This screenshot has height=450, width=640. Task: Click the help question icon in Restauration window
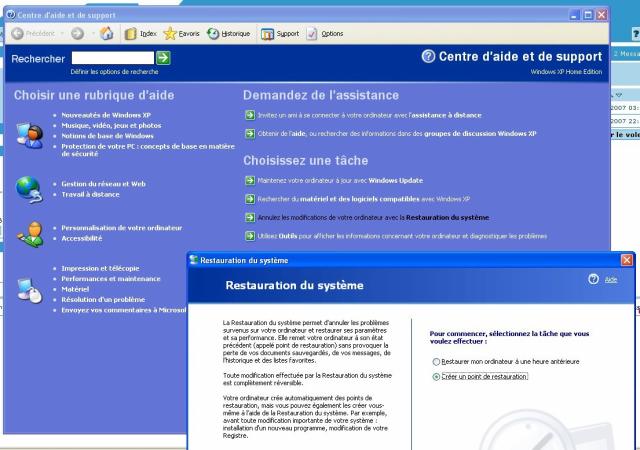[593, 279]
